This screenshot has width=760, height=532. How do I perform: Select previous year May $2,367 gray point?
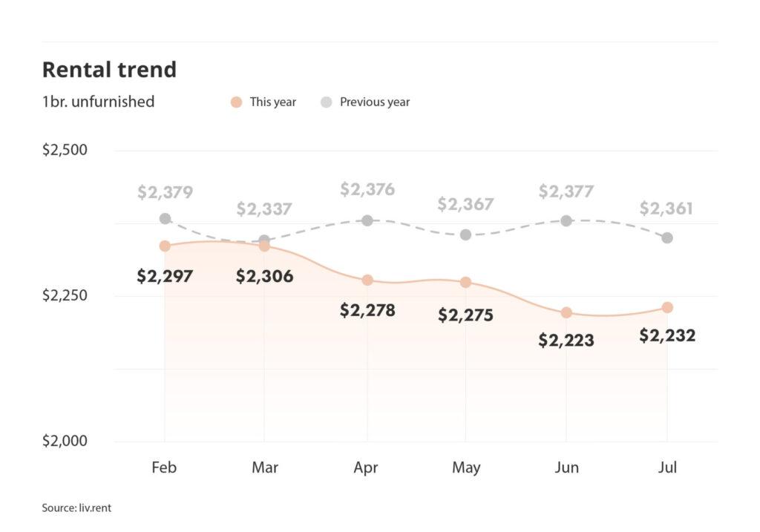(465, 234)
